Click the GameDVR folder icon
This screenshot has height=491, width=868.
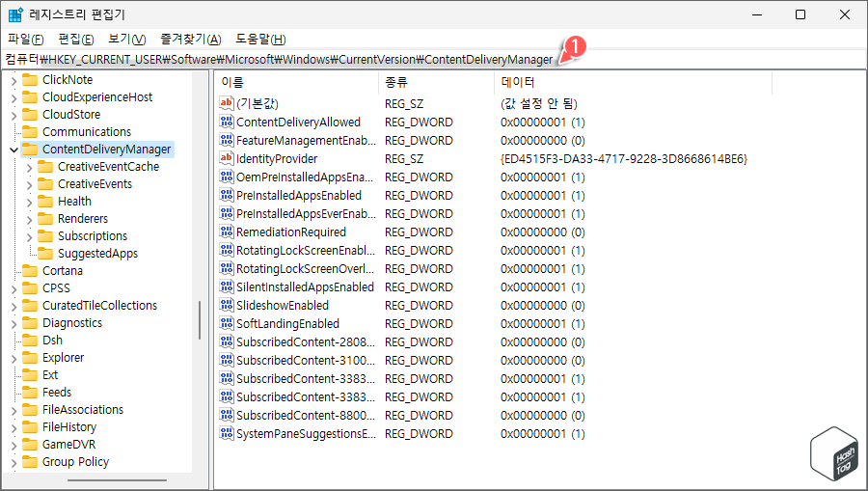pos(29,444)
